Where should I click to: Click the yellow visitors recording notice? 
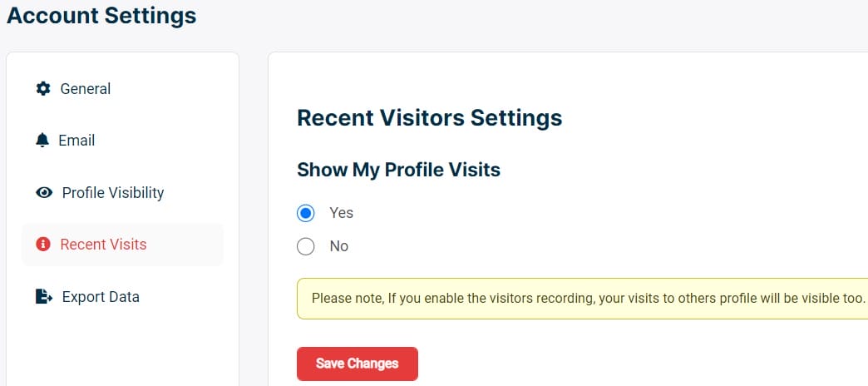(582, 298)
